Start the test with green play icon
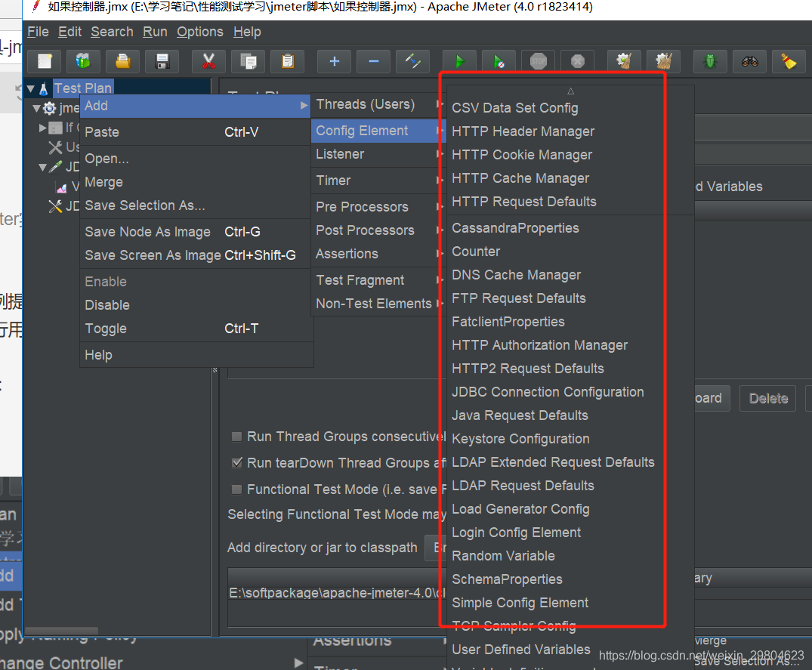Viewport: 812px width, 670px height. [459, 62]
